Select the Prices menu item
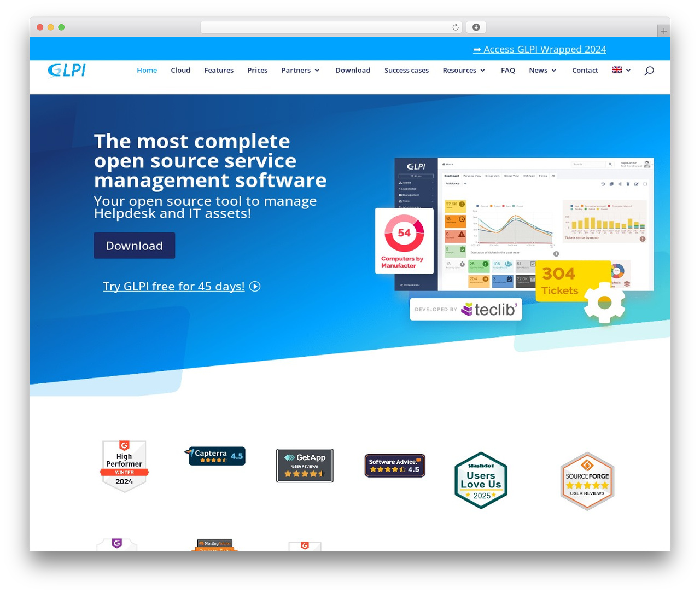 257,71
